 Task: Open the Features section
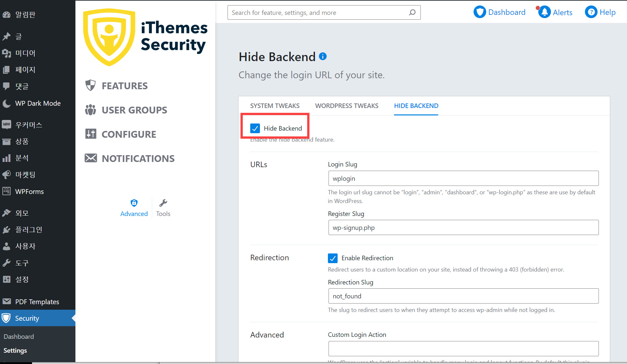(124, 86)
